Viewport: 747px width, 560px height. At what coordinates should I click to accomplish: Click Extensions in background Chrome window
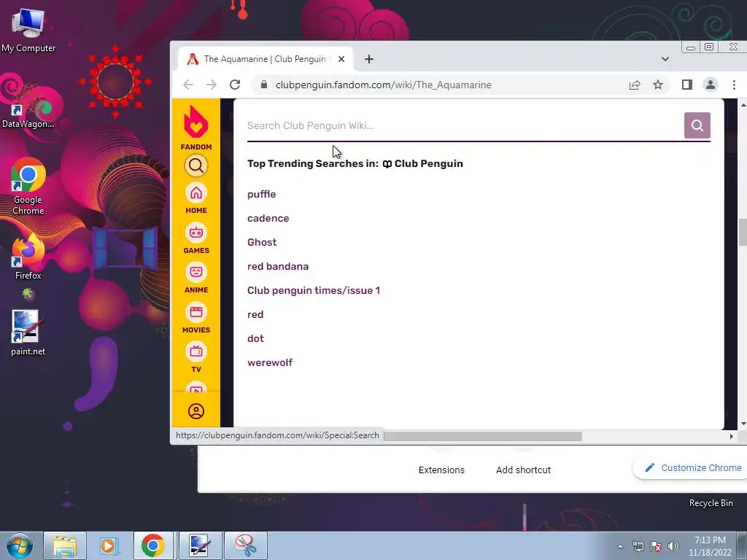pyautogui.click(x=441, y=470)
